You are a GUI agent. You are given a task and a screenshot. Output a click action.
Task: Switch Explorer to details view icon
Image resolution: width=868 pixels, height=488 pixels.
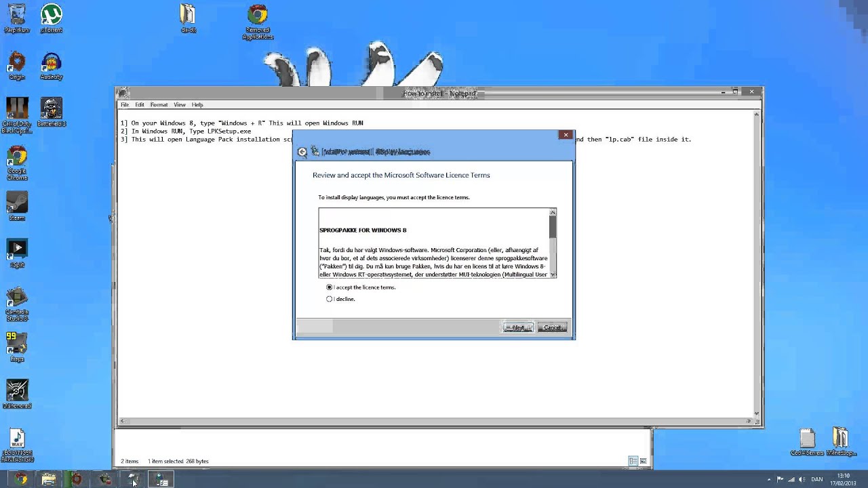tap(633, 461)
